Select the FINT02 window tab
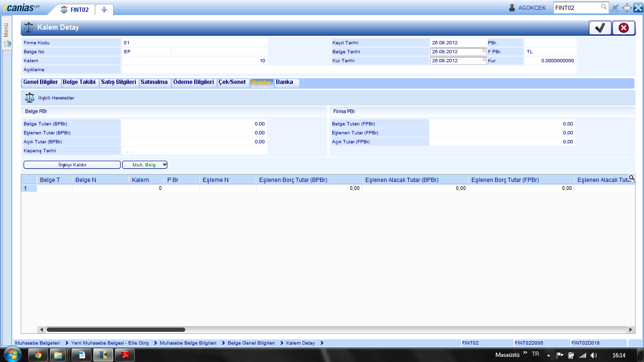The width and height of the screenshot is (644, 362). 74,9
